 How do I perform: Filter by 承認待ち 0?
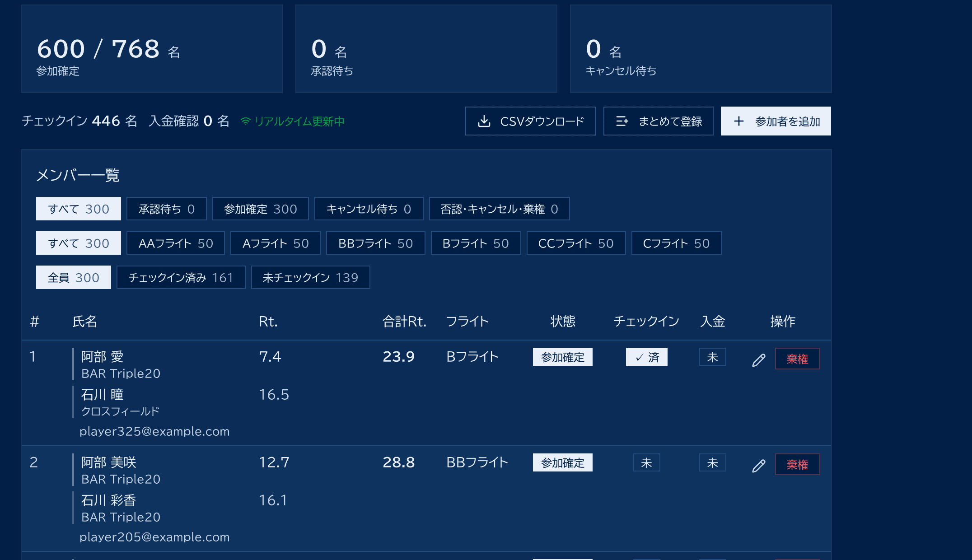point(166,209)
